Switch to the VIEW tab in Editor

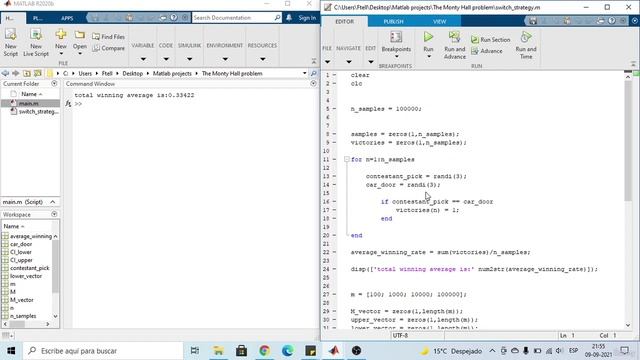[x=440, y=21]
